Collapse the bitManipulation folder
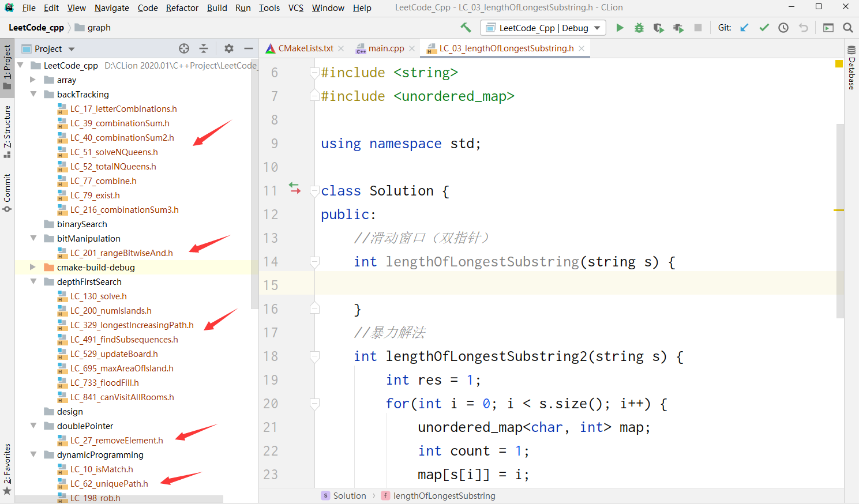This screenshot has height=504, width=859. click(x=33, y=238)
